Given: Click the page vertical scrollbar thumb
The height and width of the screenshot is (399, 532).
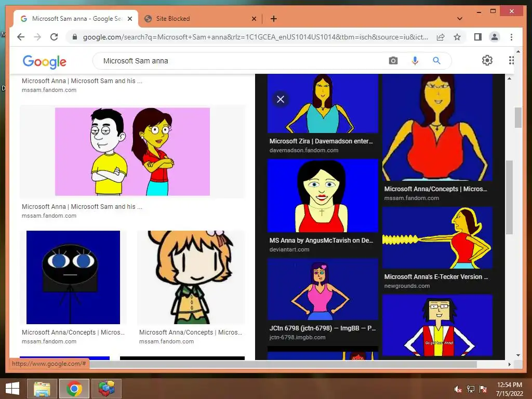Looking at the screenshot, I should pyautogui.click(x=518, y=117).
